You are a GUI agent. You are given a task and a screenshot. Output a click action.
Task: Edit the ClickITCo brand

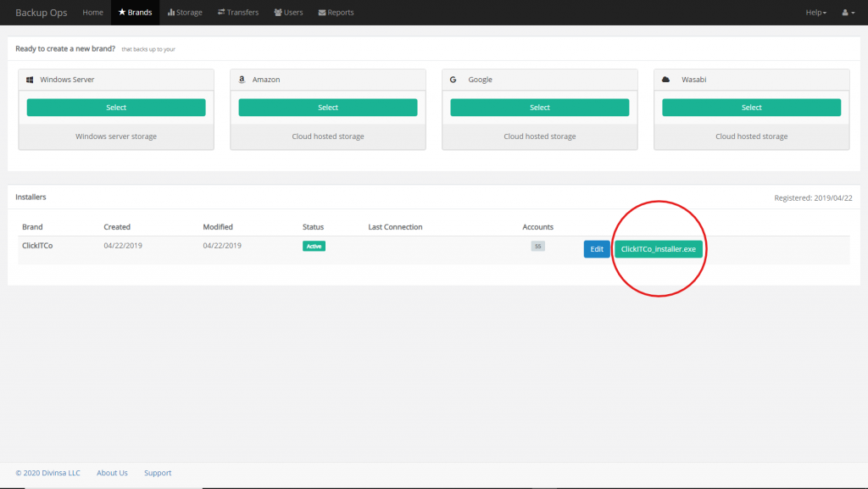click(597, 249)
